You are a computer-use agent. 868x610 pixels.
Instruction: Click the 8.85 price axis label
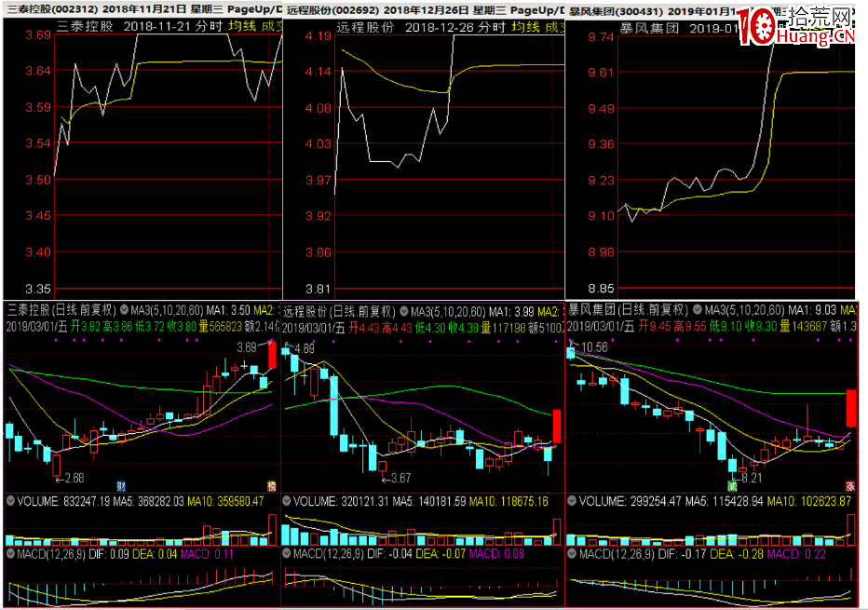click(x=601, y=289)
